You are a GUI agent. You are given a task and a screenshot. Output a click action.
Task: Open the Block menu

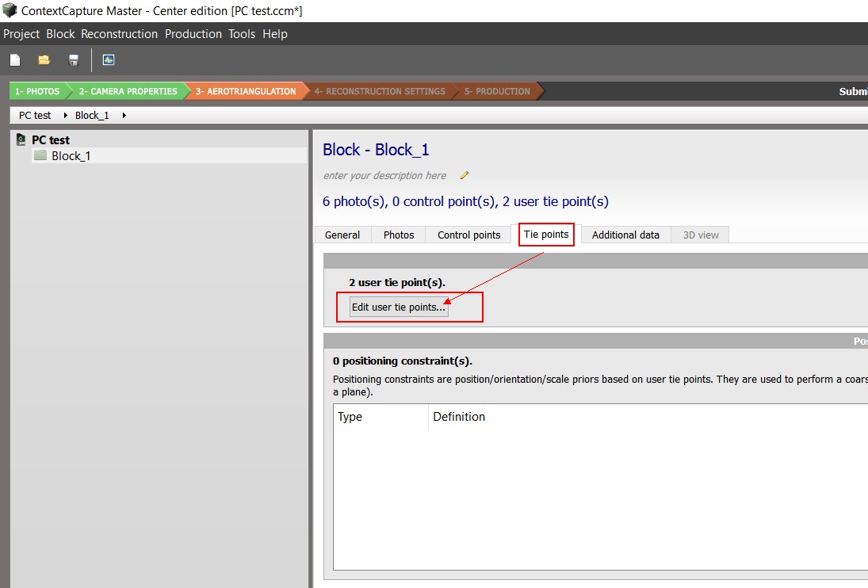coord(60,34)
